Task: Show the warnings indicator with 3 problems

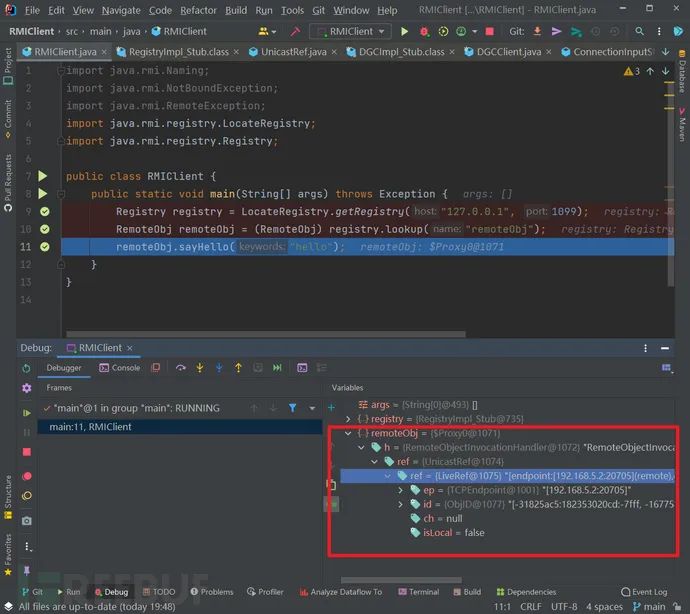Action: pos(631,71)
